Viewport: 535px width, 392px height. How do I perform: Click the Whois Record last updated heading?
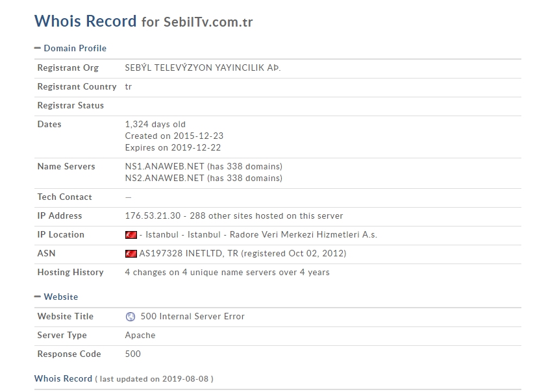[124, 378]
